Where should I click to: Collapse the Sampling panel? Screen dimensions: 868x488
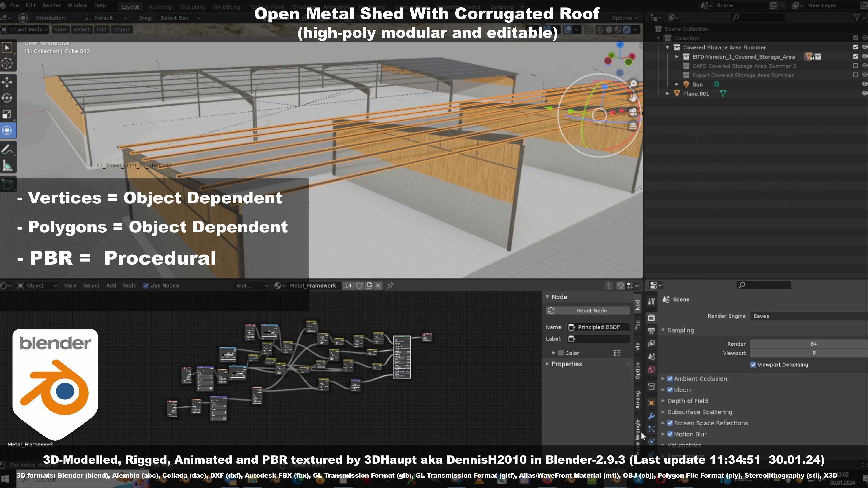pos(663,330)
